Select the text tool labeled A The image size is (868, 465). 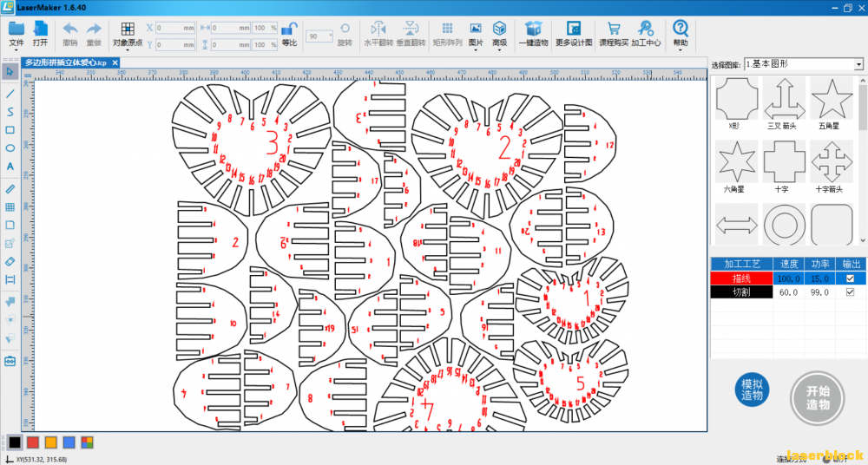(x=10, y=166)
